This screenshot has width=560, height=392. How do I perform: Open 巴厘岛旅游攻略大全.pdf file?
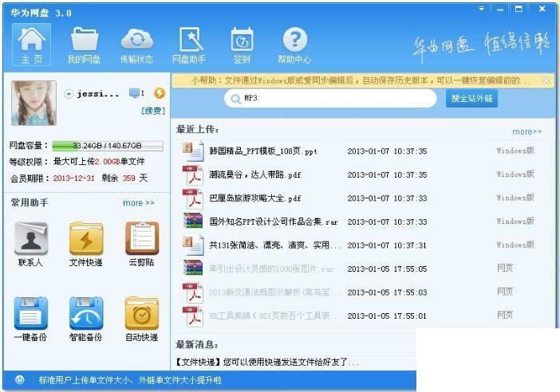point(255,198)
